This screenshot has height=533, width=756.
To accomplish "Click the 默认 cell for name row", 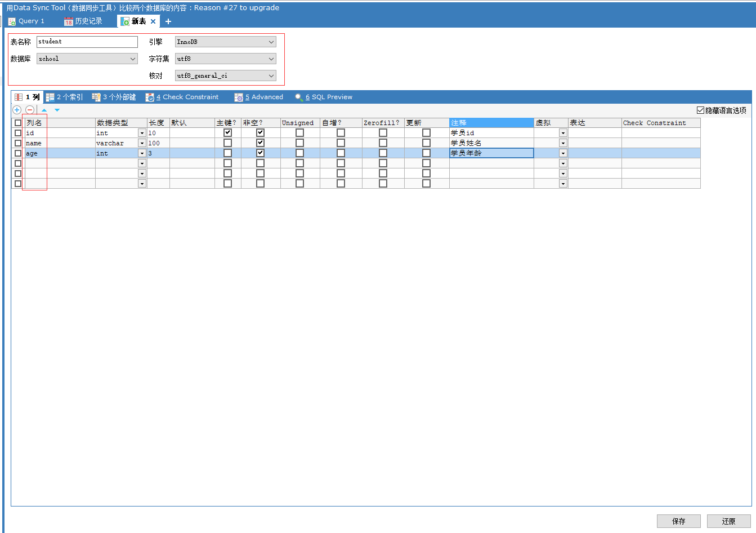I will [x=192, y=143].
